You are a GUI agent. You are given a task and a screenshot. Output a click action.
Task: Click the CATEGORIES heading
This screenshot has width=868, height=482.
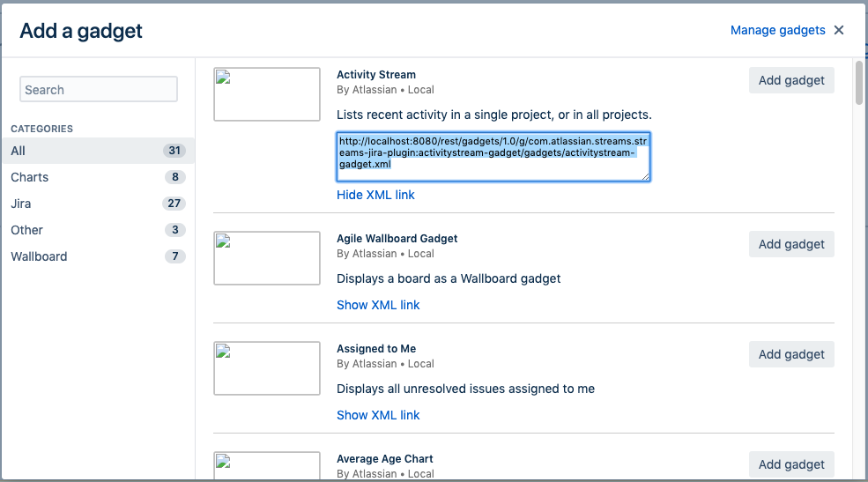point(41,129)
